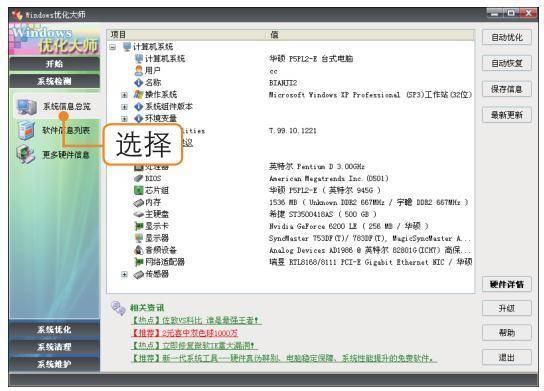
Task: Click the 显示卡 card icon
Action: point(139,226)
